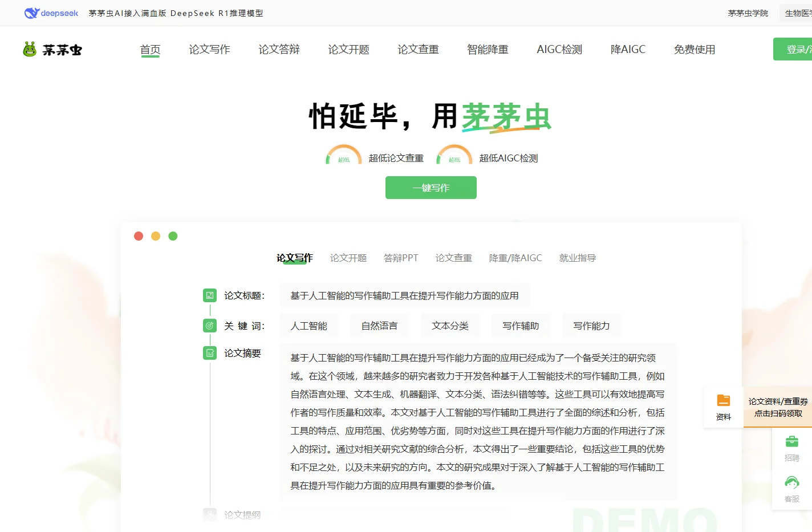Screen dimensions: 812x532
Task: Switch to the 答辩PPT tab
Action: pos(401,258)
